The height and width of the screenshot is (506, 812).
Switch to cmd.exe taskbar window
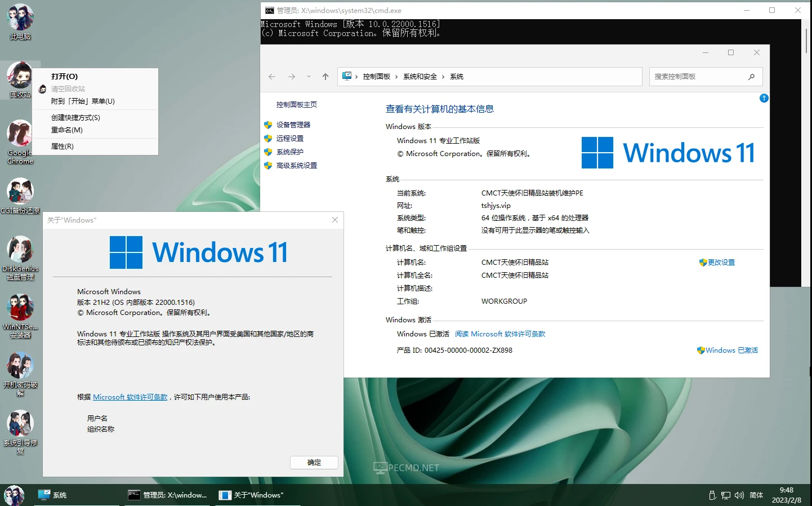pyautogui.click(x=168, y=495)
